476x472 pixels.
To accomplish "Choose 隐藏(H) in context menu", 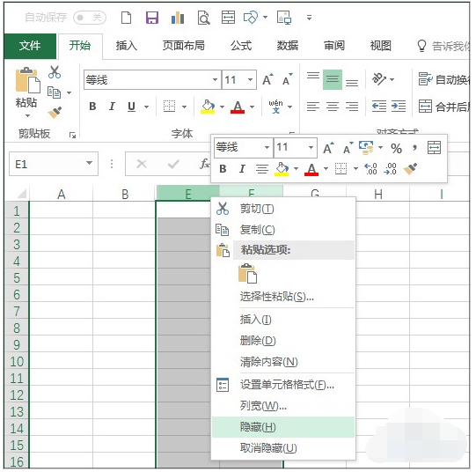I will pos(283,427).
